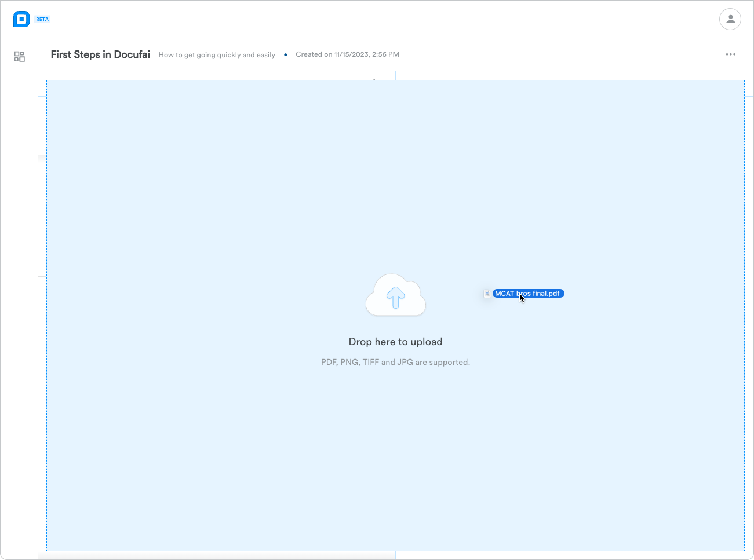The image size is (754, 560).
Task: Open the dashboard grid icon in sidebar
Action: [20, 57]
